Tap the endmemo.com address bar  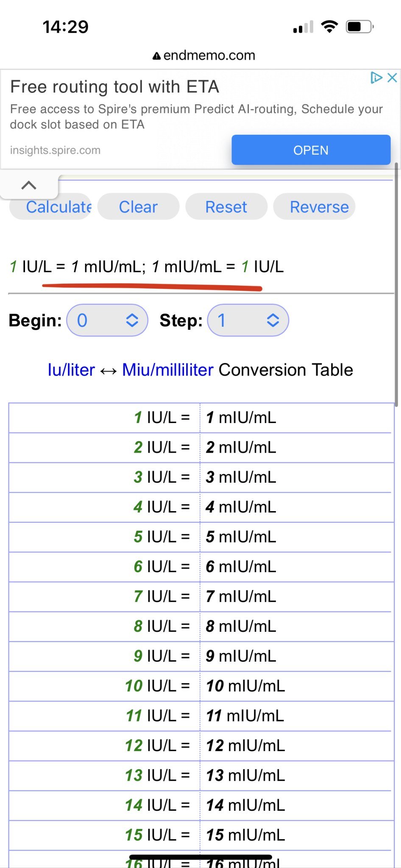pyautogui.click(x=204, y=56)
